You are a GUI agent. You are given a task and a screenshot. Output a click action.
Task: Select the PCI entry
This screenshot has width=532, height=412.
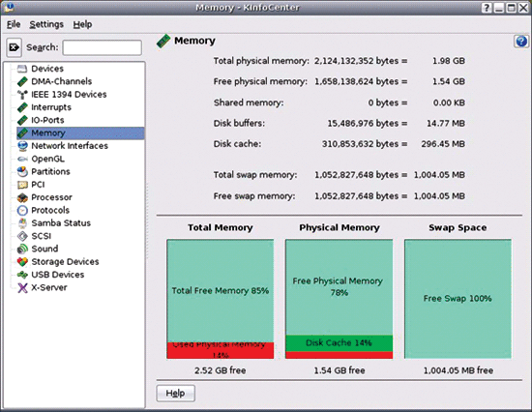point(38,185)
